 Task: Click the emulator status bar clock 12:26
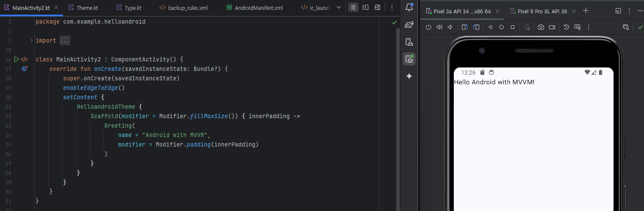pos(468,73)
